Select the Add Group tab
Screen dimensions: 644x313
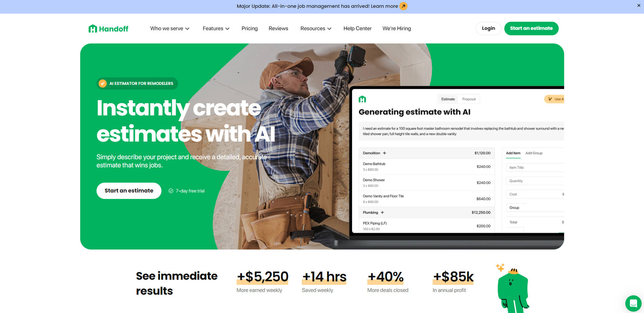[x=534, y=153]
